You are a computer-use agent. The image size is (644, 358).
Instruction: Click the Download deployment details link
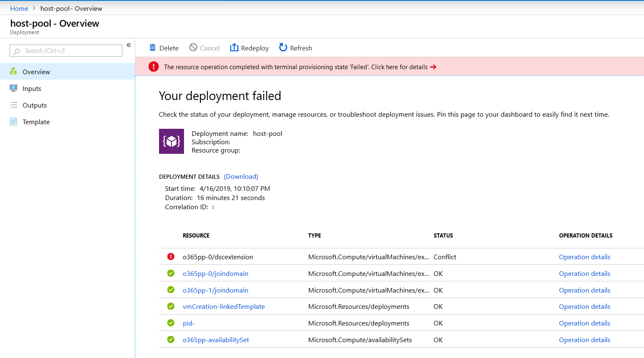241,177
